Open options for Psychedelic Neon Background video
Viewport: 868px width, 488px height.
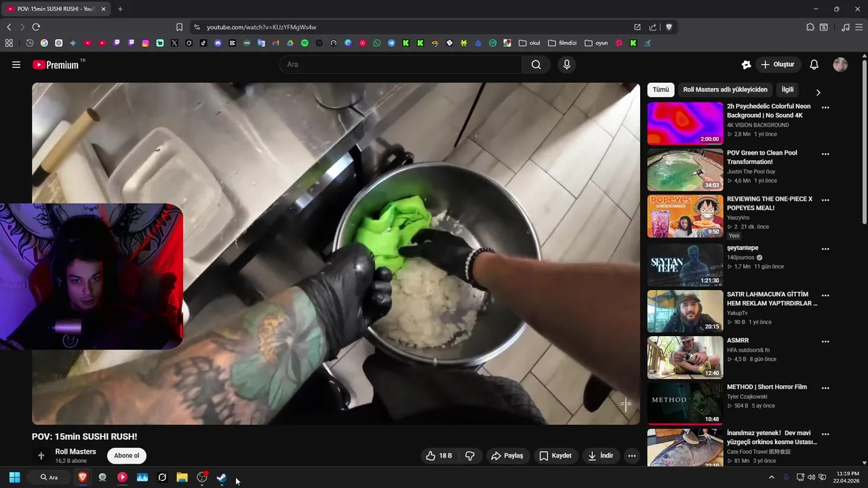825,108
